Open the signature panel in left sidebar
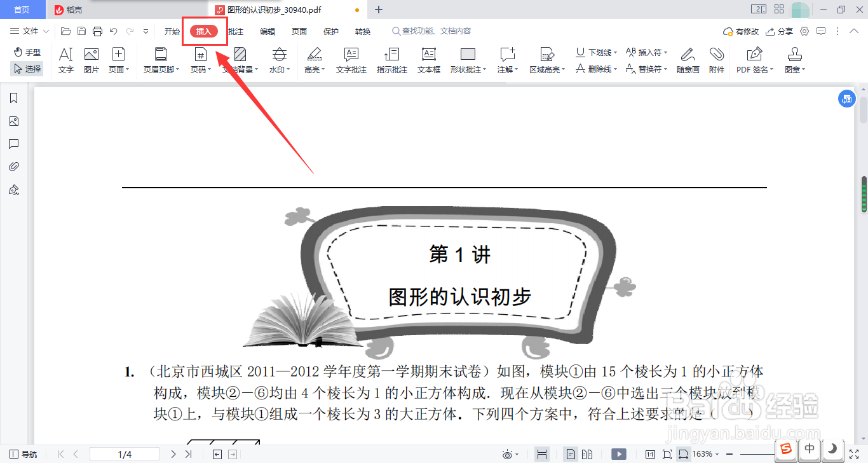868x463 pixels. (13, 190)
